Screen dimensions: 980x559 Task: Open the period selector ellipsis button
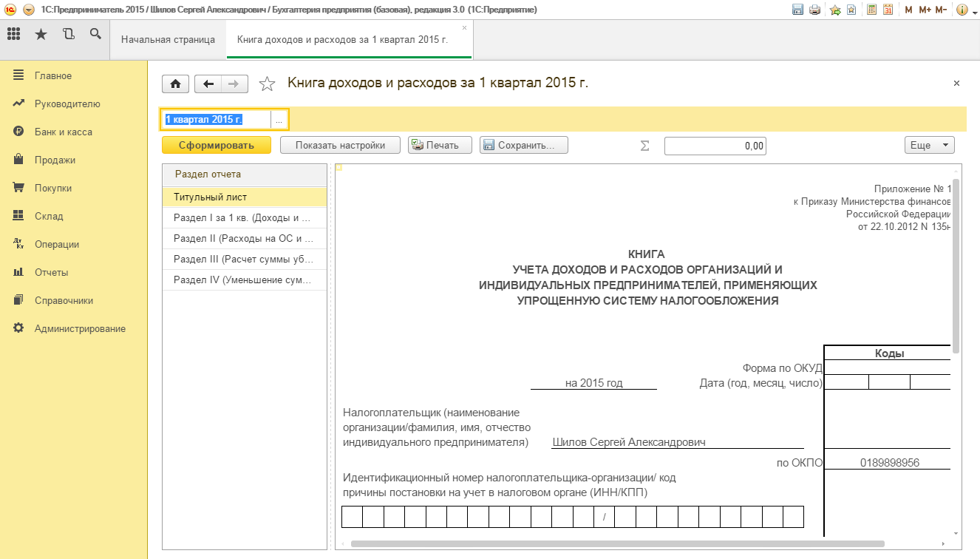(279, 120)
